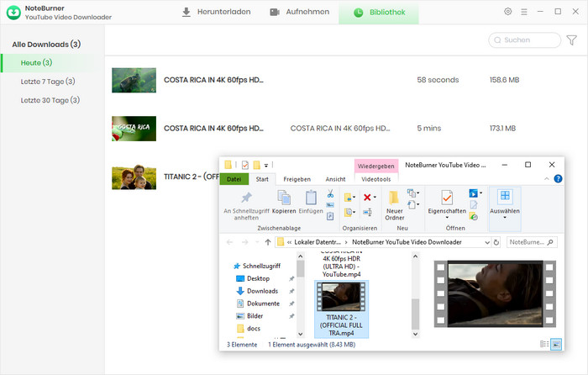
Task: Select Letzte 7 Tage (3)
Action: 48,82
